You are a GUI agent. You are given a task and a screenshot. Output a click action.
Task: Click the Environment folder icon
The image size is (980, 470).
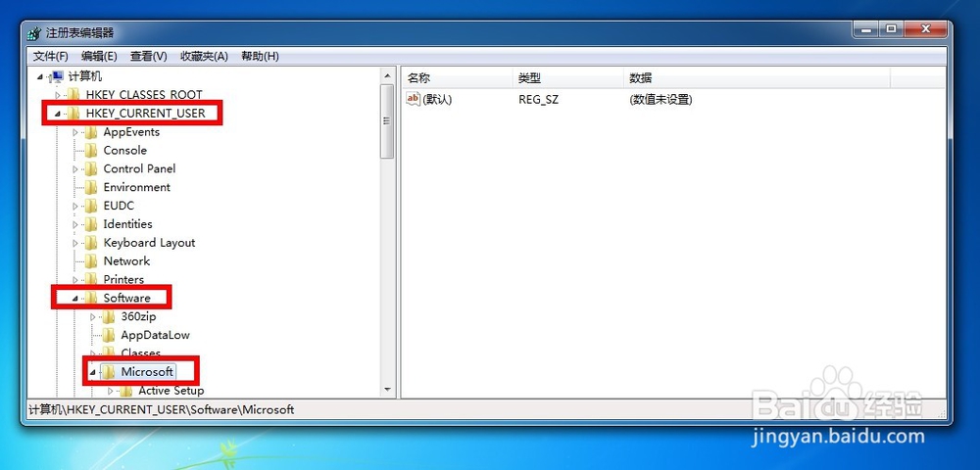click(91, 187)
